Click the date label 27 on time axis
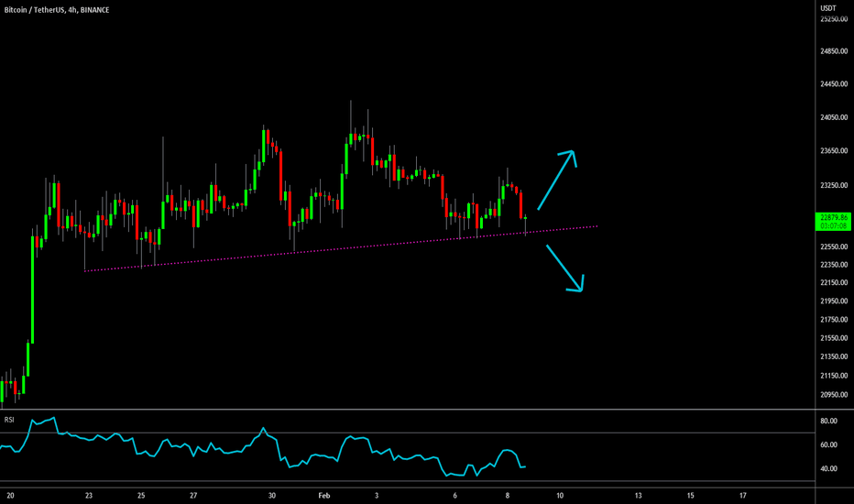 (193, 496)
